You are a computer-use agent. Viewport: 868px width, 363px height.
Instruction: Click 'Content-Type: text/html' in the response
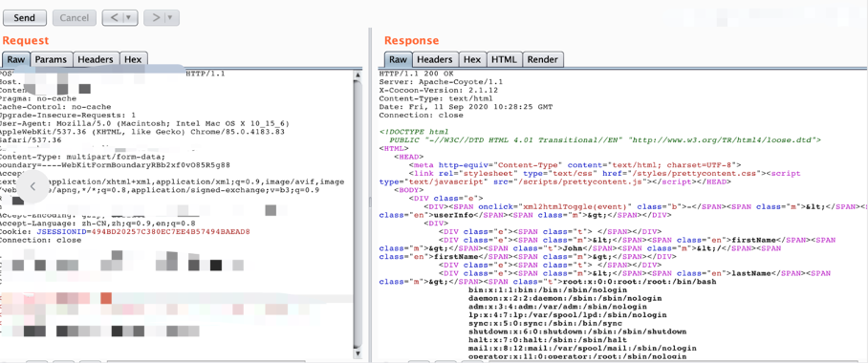[428, 98]
